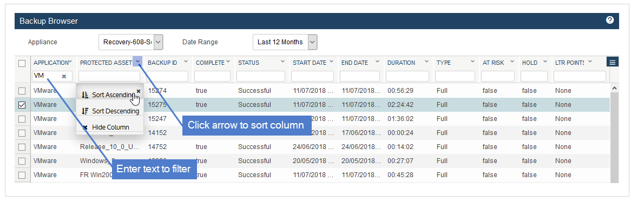The image size is (644, 209).
Task: Click the Status filter field
Action: pyautogui.click(x=261, y=76)
